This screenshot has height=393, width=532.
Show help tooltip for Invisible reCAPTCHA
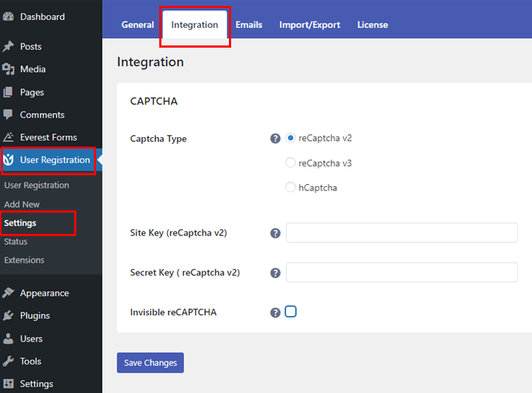(x=275, y=312)
